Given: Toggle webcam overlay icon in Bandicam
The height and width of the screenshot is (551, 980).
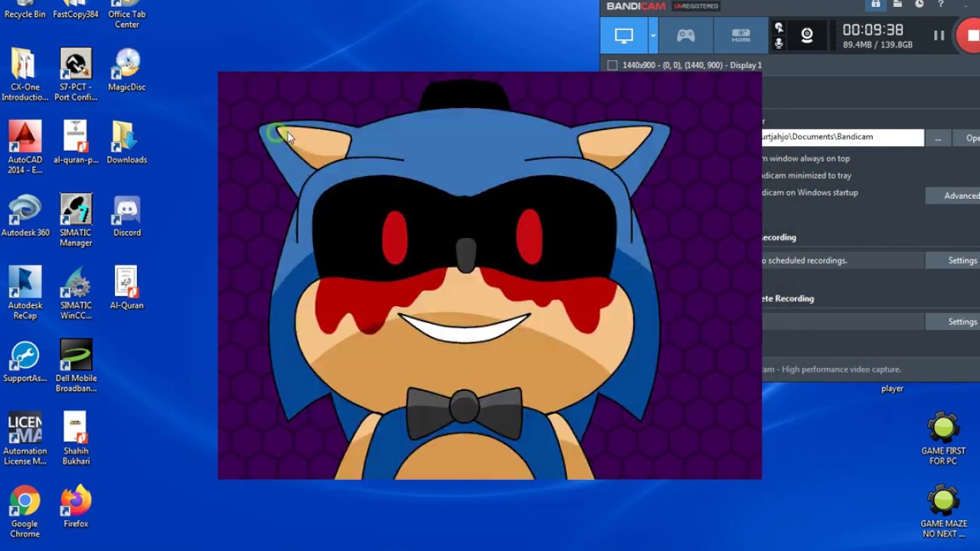Looking at the screenshot, I should point(807,35).
